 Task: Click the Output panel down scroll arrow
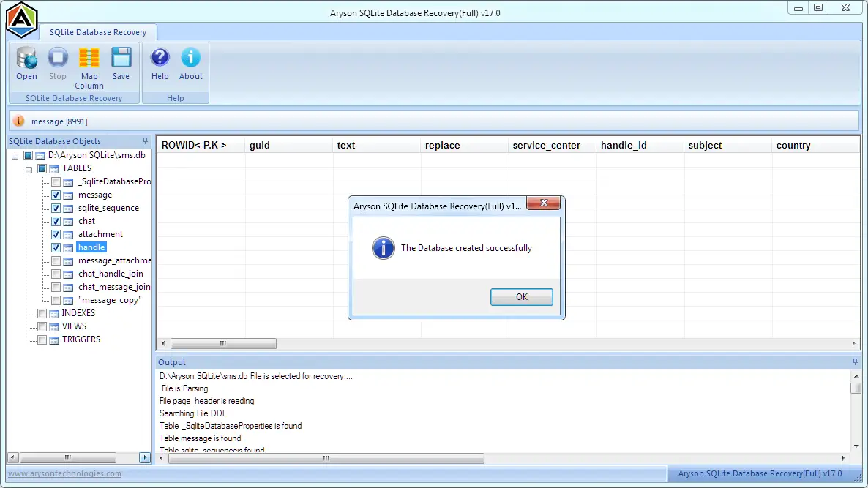[x=856, y=446]
